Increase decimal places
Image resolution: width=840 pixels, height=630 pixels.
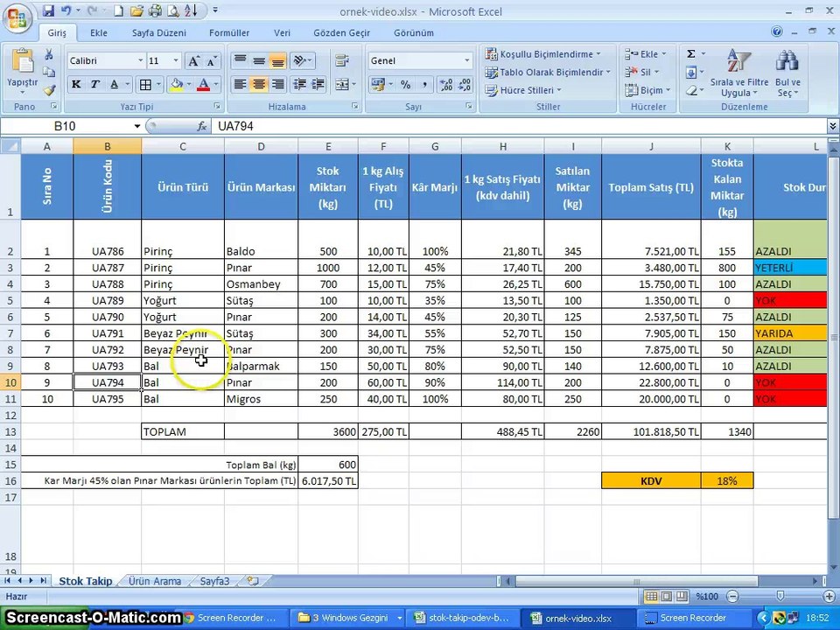pyautogui.click(x=445, y=84)
